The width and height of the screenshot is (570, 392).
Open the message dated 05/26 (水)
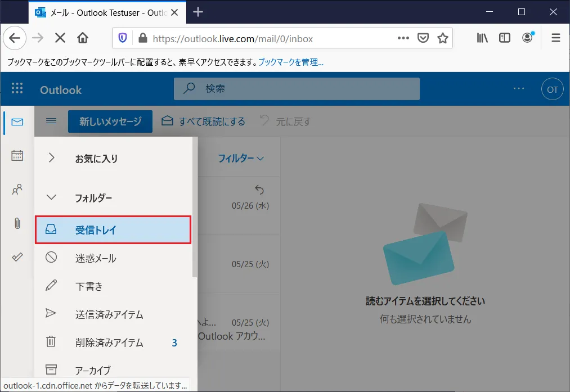tap(239, 206)
